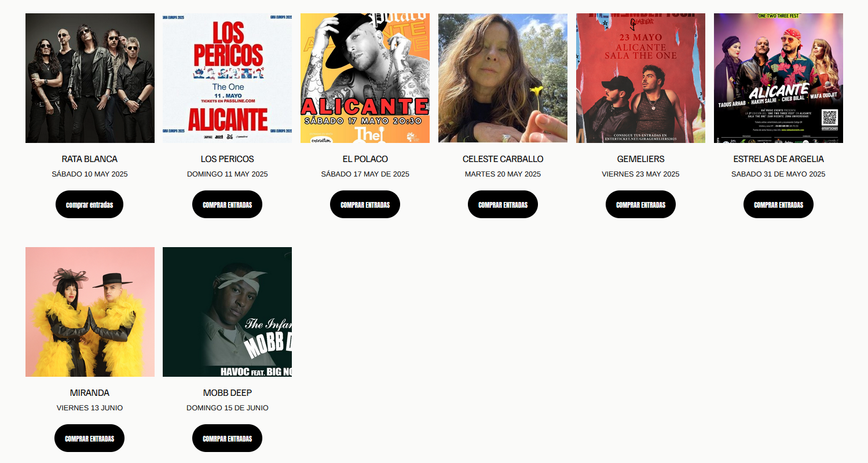
Task: Select the MOBB DEEP event title
Action: (227, 392)
